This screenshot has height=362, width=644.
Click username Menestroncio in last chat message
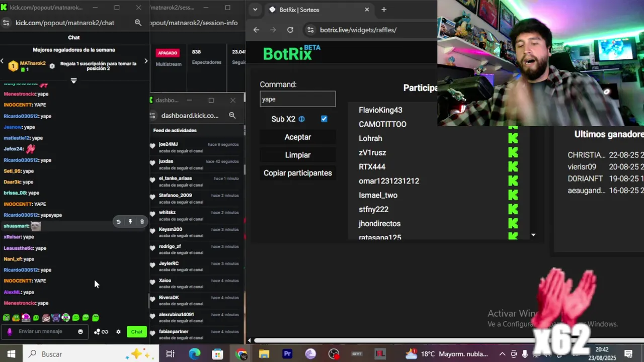[20, 303]
